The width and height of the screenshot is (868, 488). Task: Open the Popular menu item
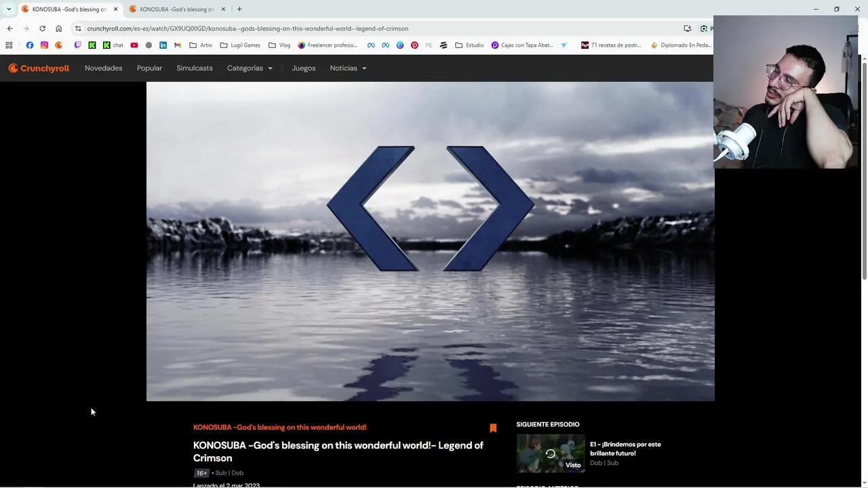(x=149, y=68)
